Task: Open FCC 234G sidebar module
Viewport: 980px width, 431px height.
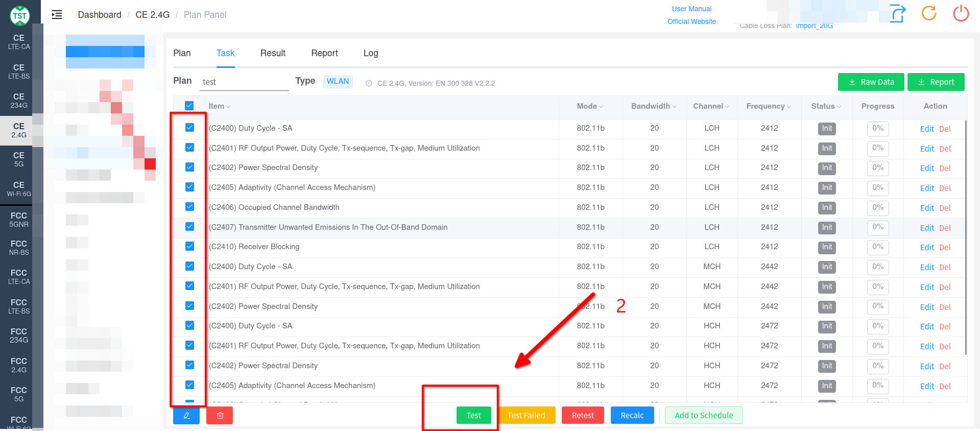Action: click(19, 336)
